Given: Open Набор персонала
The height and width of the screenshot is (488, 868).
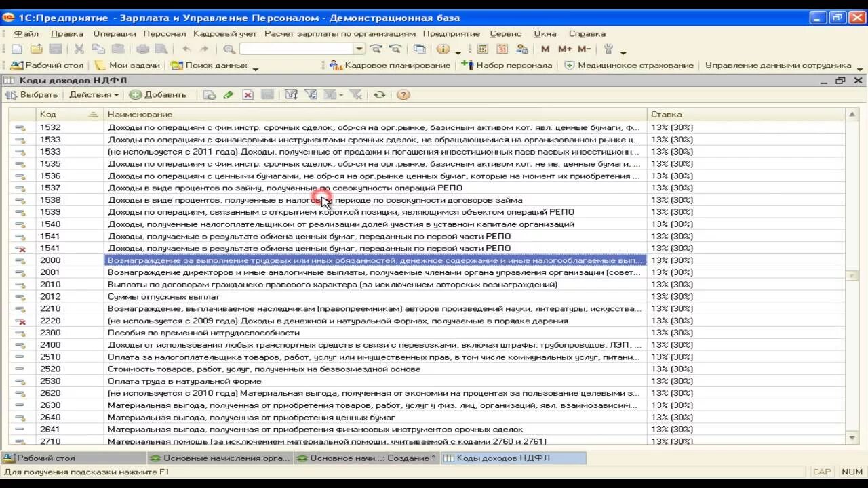Looking at the screenshot, I should (x=507, y=66).
